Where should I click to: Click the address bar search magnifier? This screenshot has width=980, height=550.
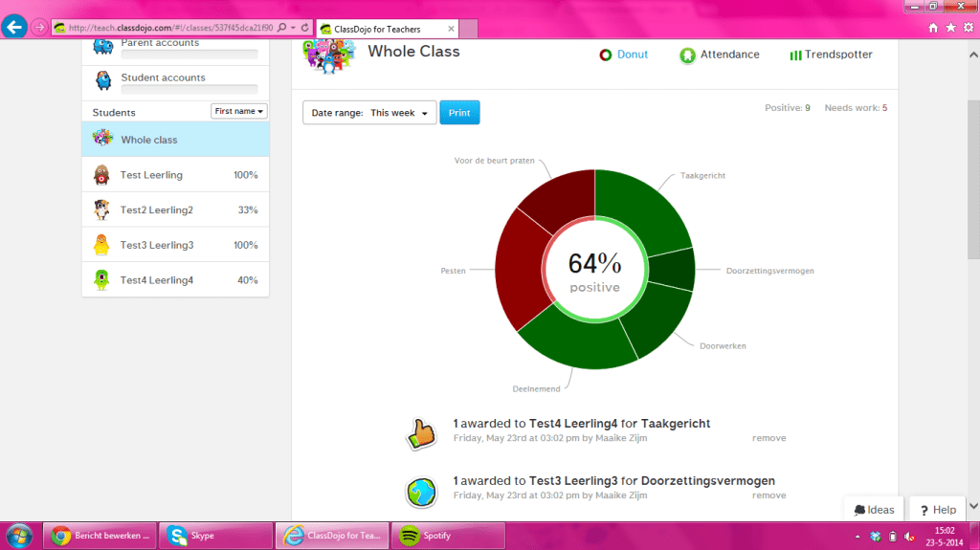coord(282,28)
